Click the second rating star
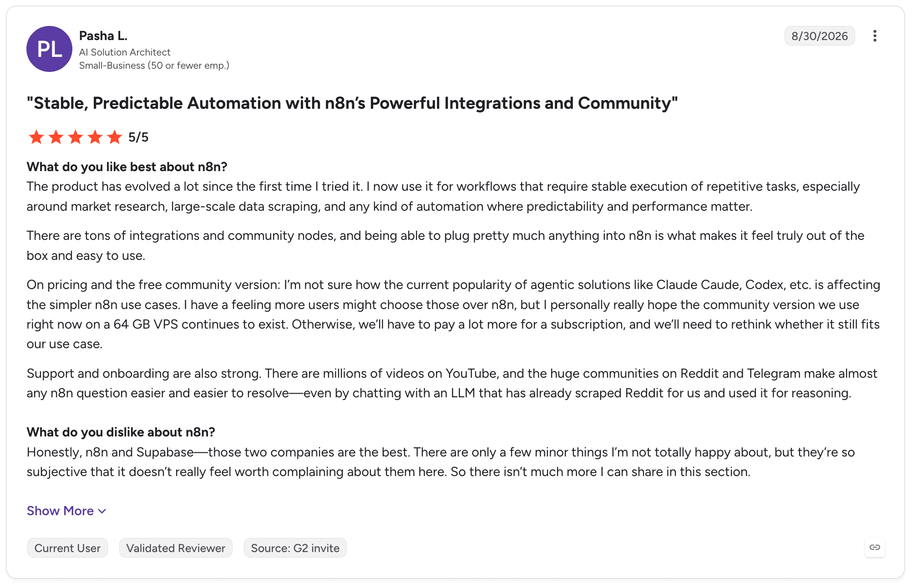Image resolution: width=912 pixels, height=588 pixels. 56,137
